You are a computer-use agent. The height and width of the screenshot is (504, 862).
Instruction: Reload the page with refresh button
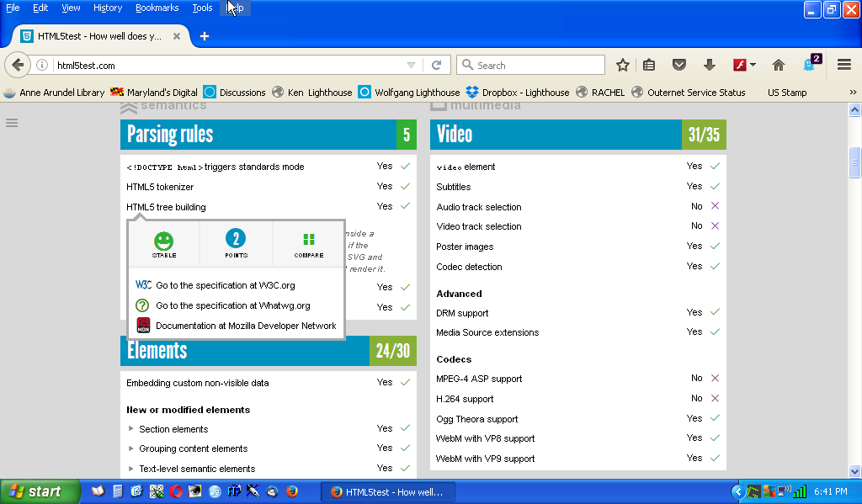coord(436,65)
